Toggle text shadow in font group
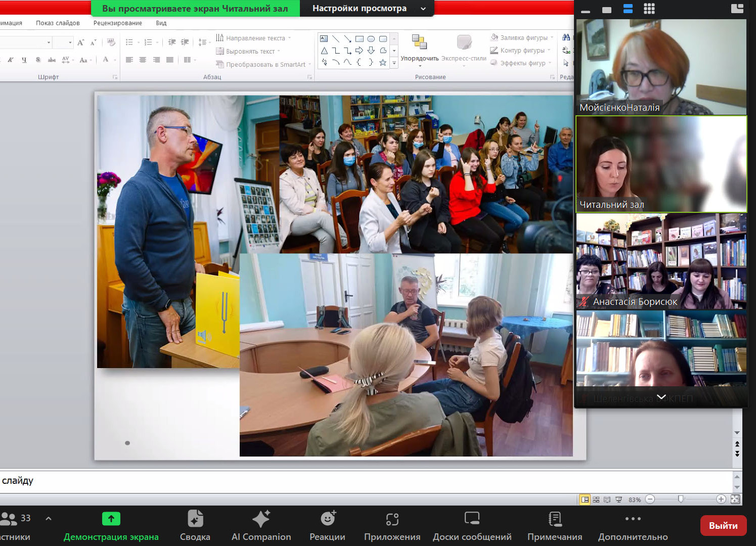 pos(38,60)
